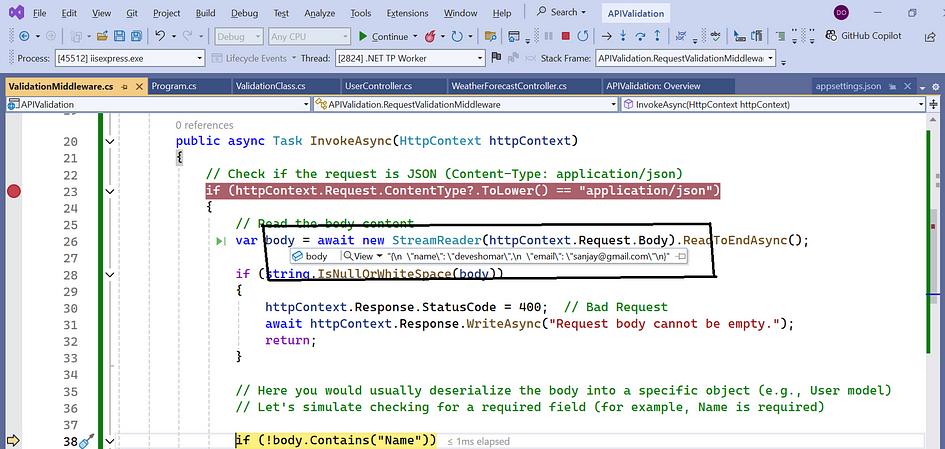Toggle the red breakpoint on line 23
Viewport: 945px width, 449px height.
click(x=13, y=192)
